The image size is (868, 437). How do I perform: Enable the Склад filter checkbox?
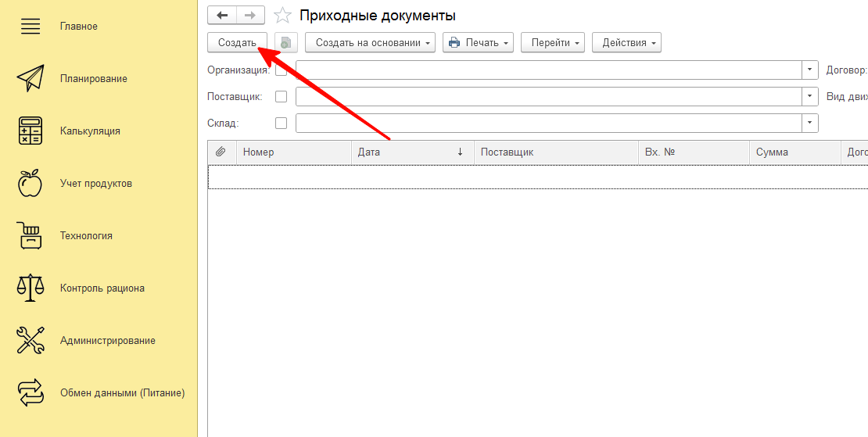pyautogui.click(x=282, y=124)
